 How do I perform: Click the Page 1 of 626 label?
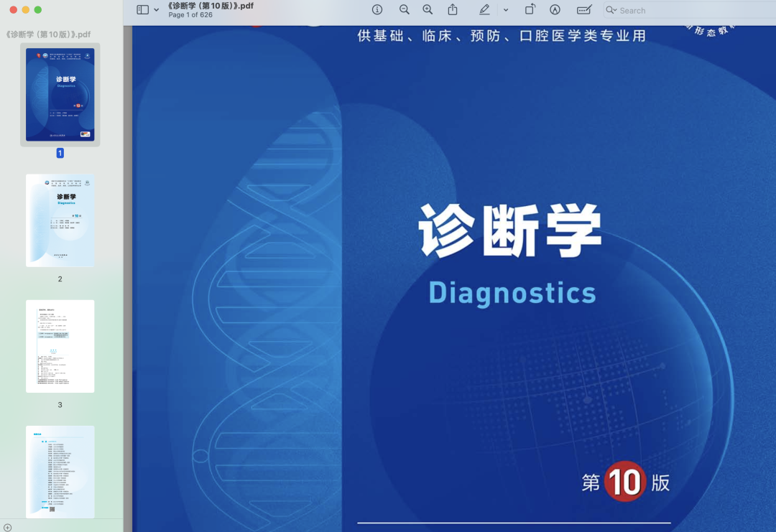(190, 15)
